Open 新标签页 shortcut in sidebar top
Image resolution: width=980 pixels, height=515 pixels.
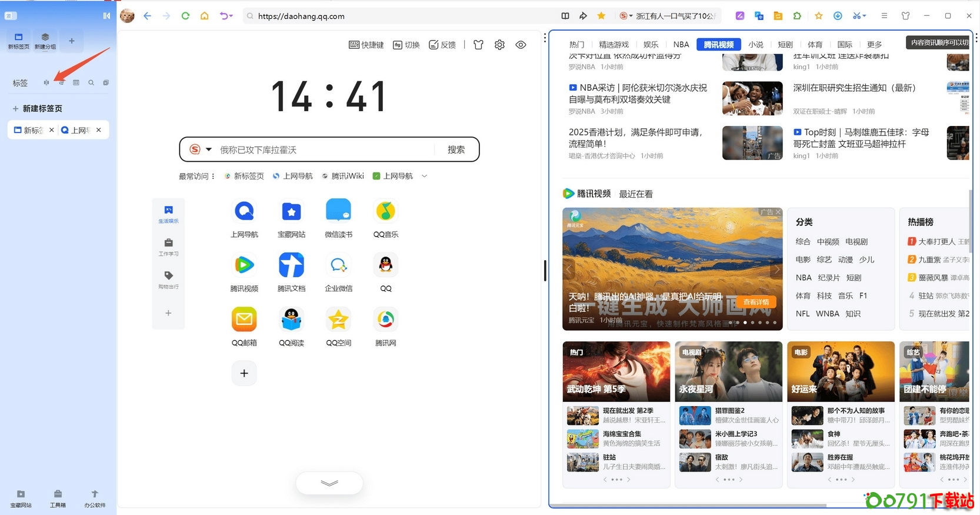pyautogui.click(x=18, y=41)
